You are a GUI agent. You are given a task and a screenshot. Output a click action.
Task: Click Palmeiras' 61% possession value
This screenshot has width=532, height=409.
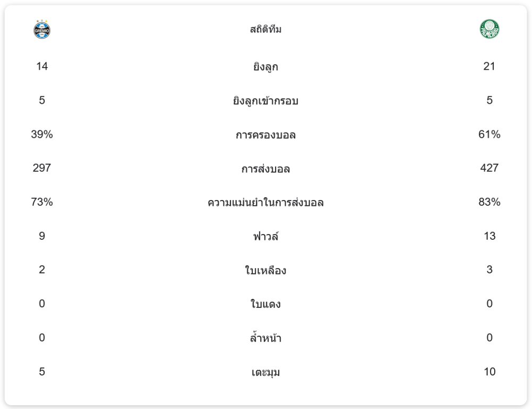pos(489,135)
